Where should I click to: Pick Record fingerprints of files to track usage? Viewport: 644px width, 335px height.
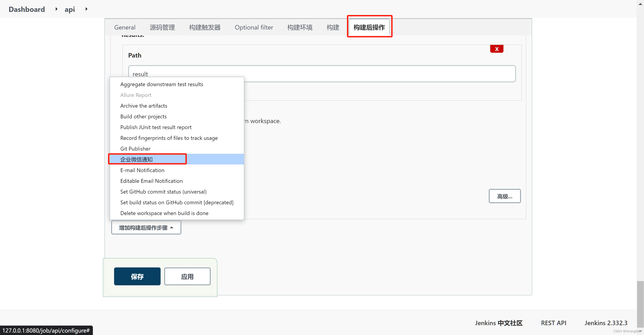pyautogui.click(x=177, y=138)
